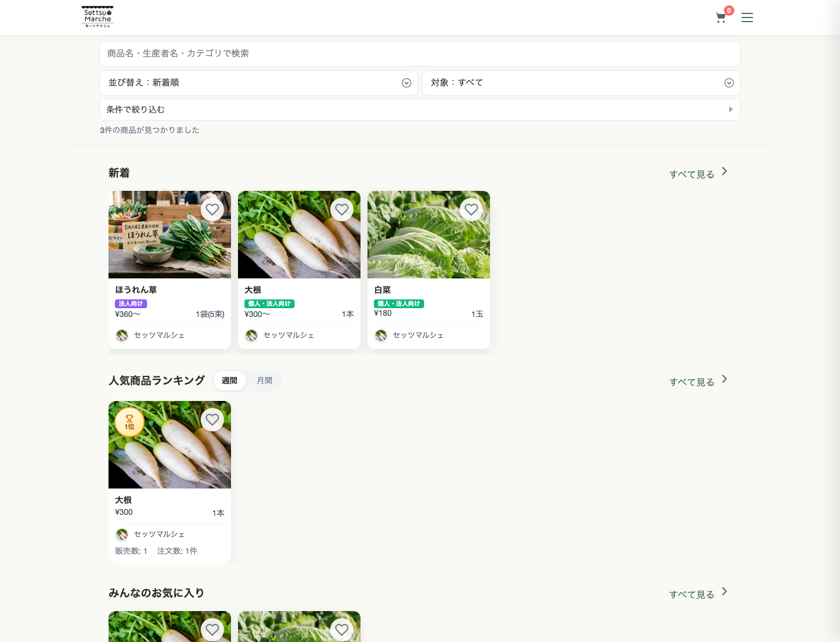The width and height of the screenshot is (840, 642).
Task: Open the 白菜 product photo
Action: point(429,235)
